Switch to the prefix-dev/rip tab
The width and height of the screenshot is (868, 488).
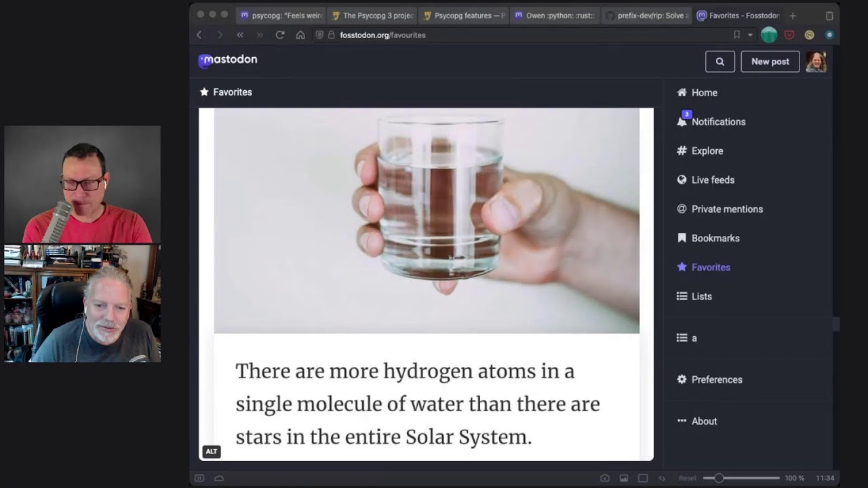pyautogui.click(x=646, y=16)
